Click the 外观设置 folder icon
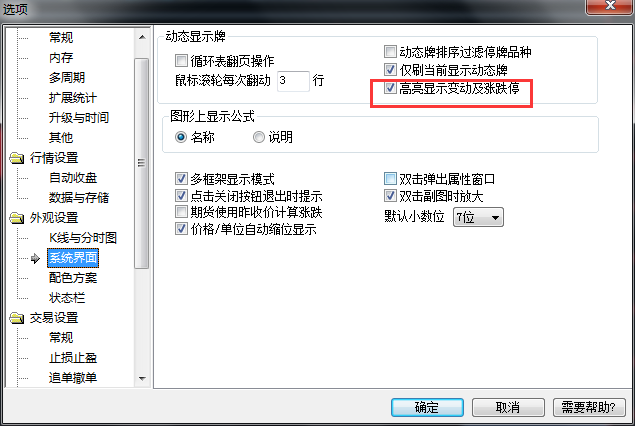635x426 pixels. click(x=17, y=218)
